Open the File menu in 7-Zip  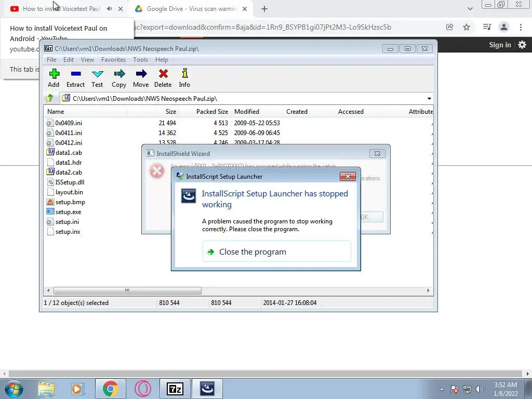(51, 60)
